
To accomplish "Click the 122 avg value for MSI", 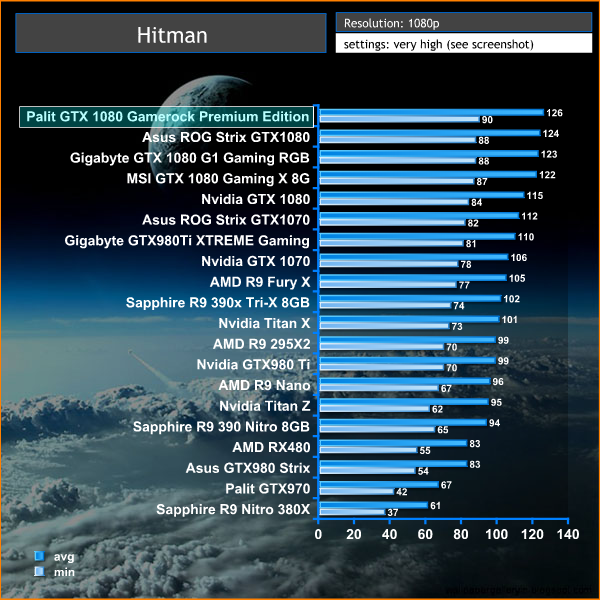I will point(547,175).
